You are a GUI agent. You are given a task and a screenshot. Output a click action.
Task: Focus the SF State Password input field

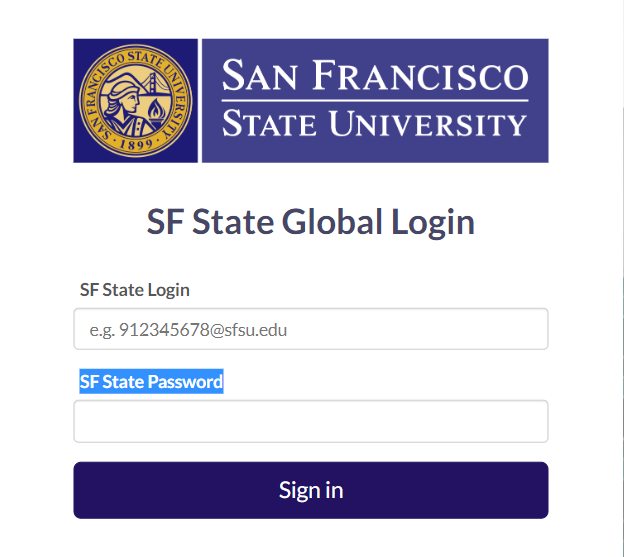pos(310,421)
